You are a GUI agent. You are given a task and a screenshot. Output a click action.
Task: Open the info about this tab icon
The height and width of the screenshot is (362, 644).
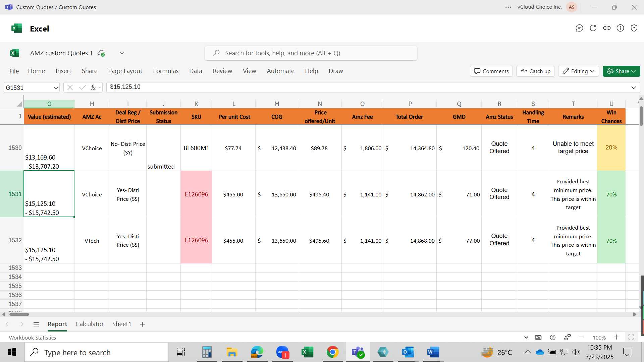[621, 28]
